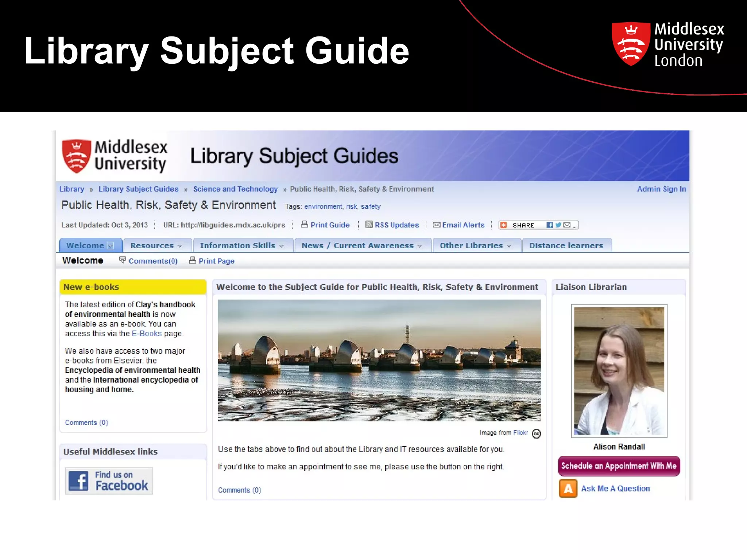Viewport: 747px width, 560px height.
Task: Open the E-Books page link
Action: pyautogui.click(x=147, y=334)
